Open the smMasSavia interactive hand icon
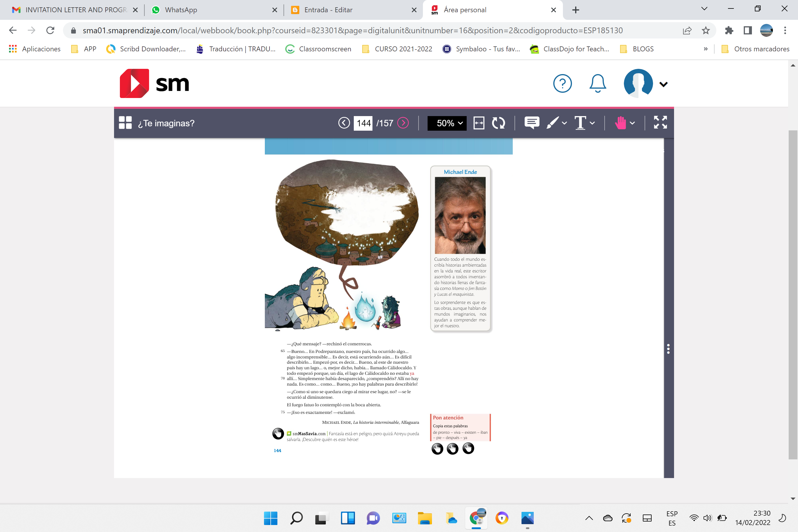The width and height of the screenshot is (798, 532). click(x=278, y=434)
